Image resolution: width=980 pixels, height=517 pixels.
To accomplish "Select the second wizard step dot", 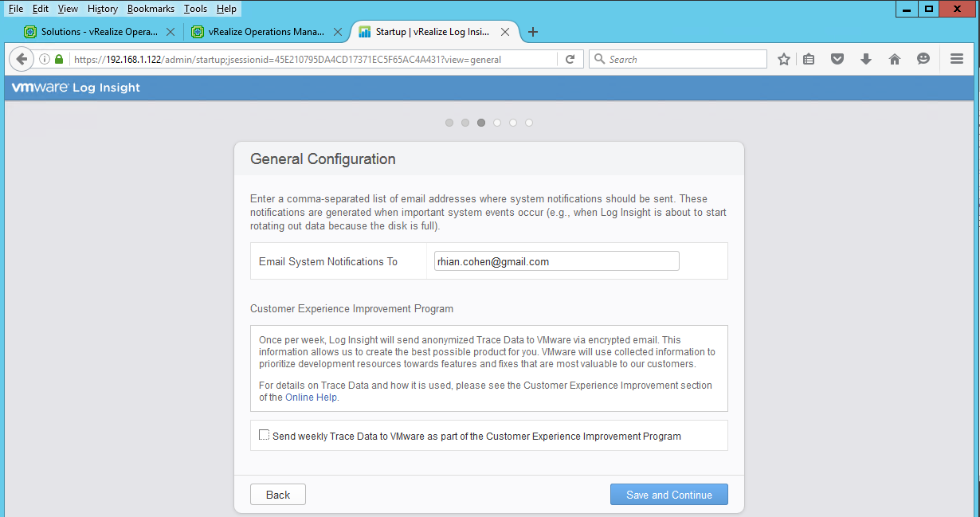I will click(465, 123).
